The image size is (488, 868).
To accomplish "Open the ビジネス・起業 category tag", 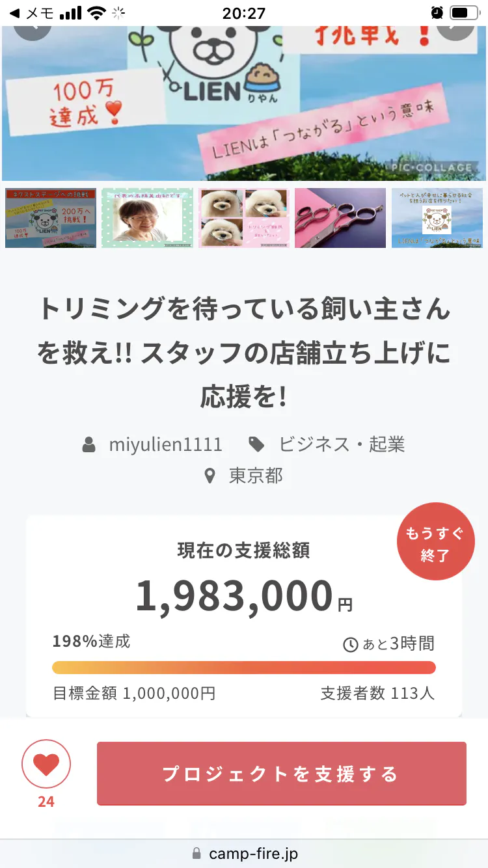I will click(x=341, y=444).
